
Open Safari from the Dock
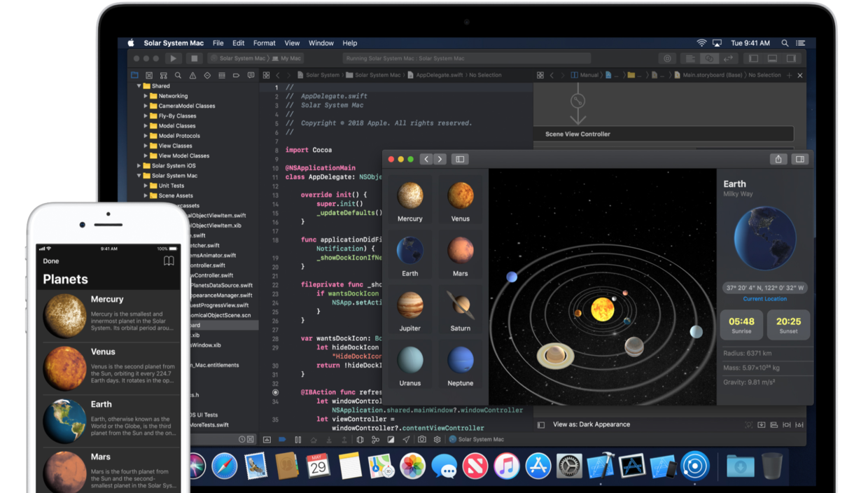click(x=224, y=466)
